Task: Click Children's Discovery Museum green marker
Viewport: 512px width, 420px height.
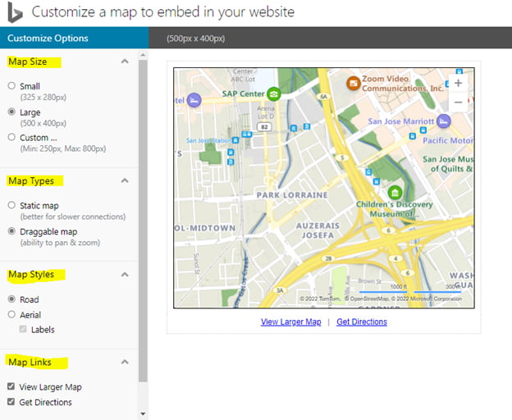Action: [395, 193]
